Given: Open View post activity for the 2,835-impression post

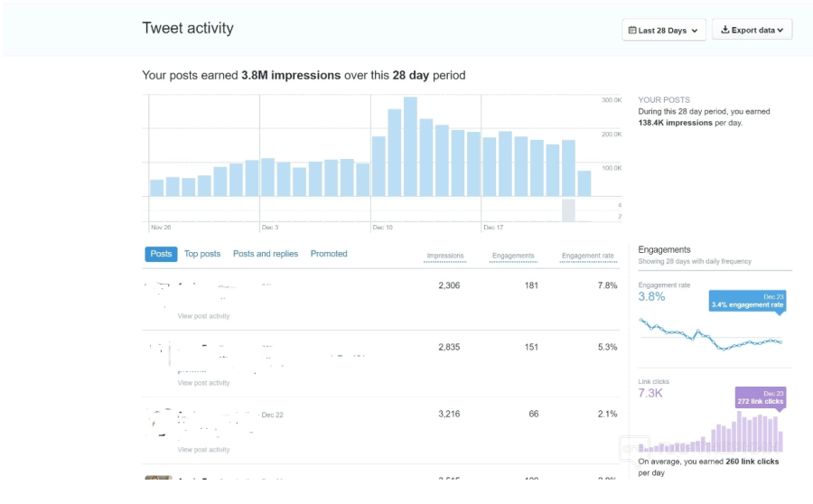Looking at the screenshot, I should pyautogui.click(x=203, y=383).
